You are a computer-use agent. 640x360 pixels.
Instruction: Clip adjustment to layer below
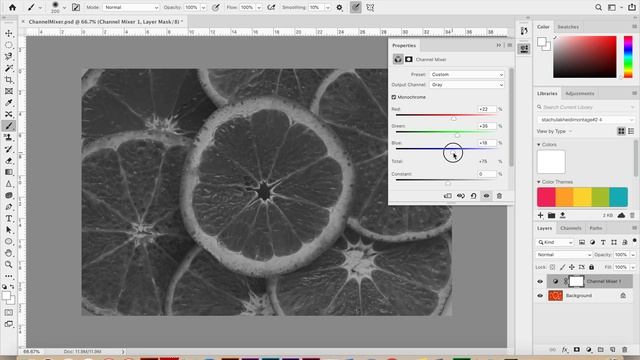448,196
